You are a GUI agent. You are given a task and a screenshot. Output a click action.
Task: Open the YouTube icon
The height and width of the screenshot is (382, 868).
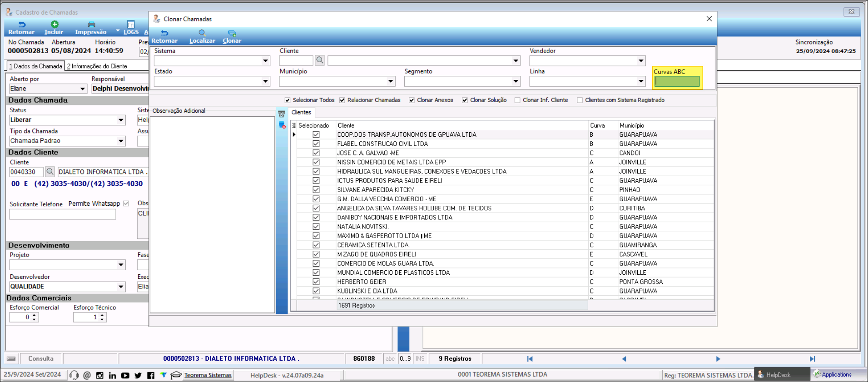(125, 375)
